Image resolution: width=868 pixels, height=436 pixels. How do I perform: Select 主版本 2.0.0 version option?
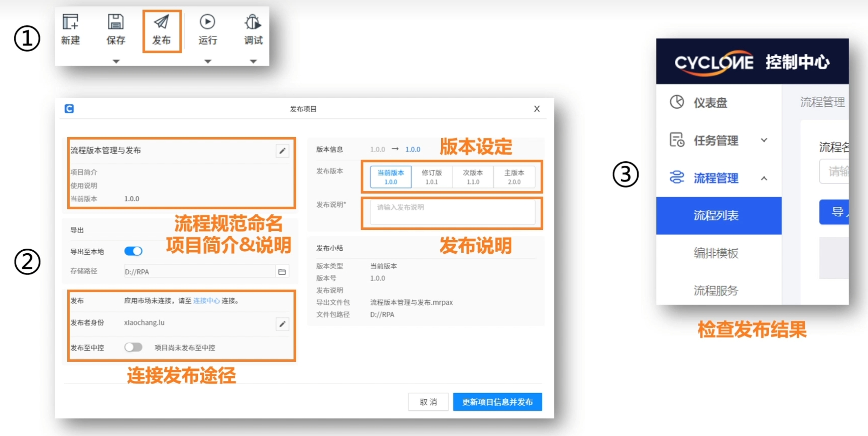point(514,177)
